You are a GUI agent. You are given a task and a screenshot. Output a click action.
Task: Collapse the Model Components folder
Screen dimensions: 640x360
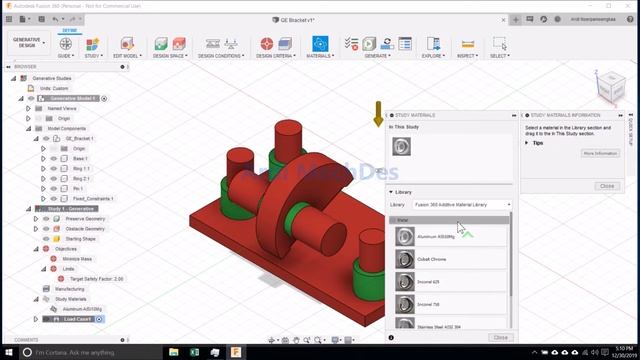[28, 129]
